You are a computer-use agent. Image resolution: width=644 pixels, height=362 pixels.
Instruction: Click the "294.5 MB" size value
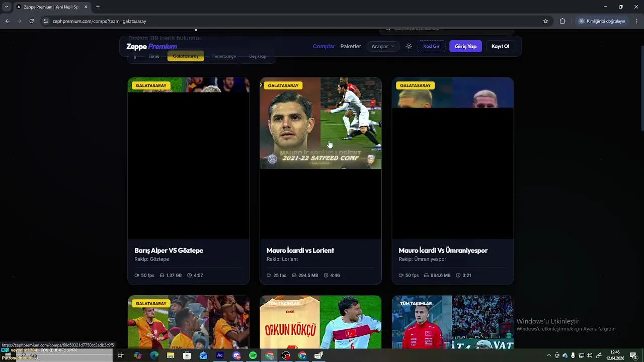[308, 276]
